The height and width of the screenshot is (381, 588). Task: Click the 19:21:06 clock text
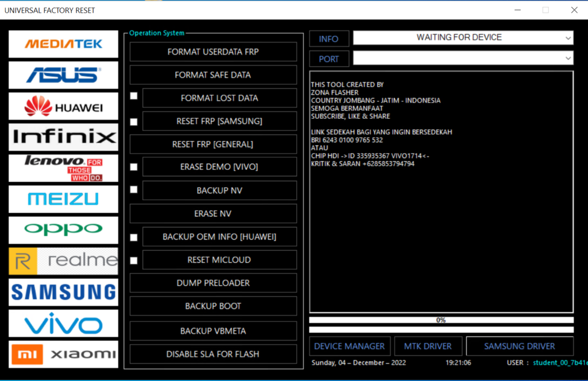(x=458, y=363)
